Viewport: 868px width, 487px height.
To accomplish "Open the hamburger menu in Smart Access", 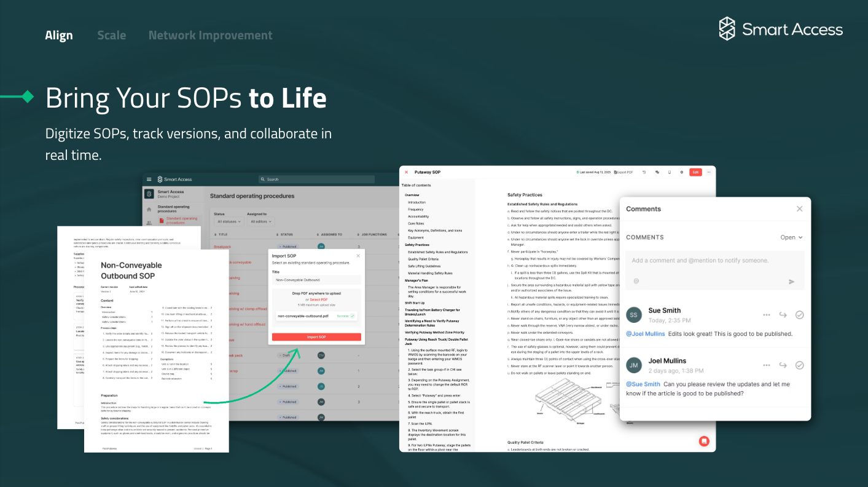I will [x=149, y=179].
